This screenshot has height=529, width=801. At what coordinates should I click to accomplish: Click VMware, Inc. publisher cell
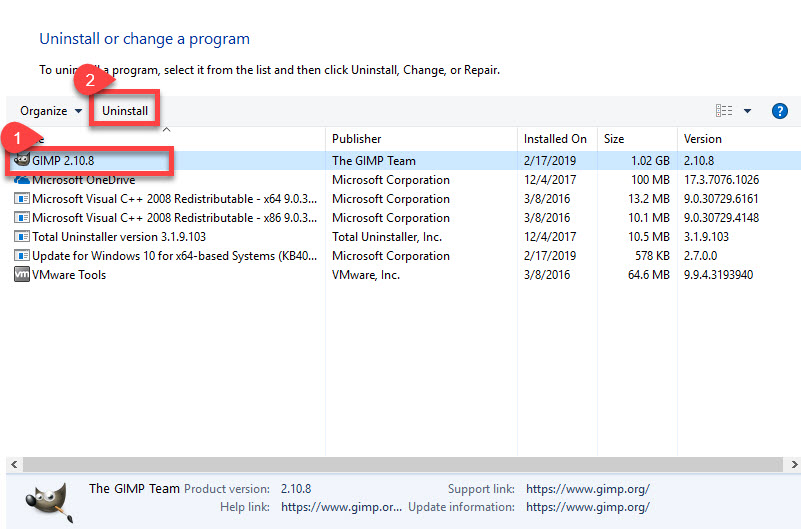(x=366, y=275)
